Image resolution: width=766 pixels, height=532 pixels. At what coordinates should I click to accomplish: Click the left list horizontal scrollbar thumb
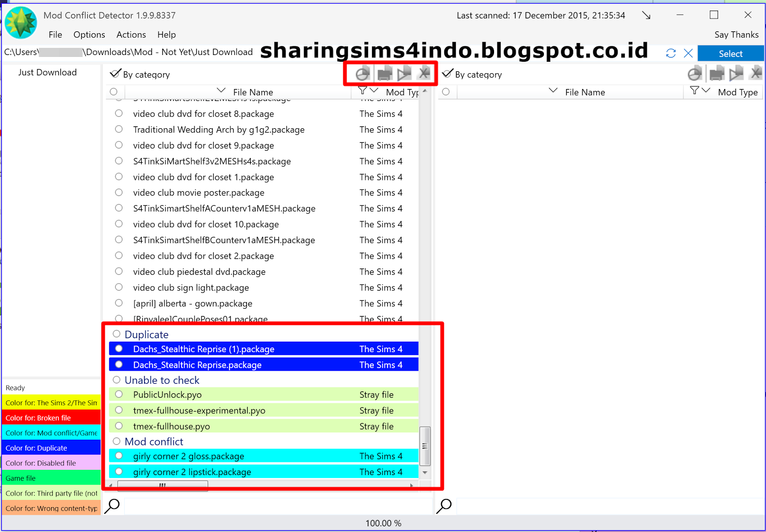click(163, 486)
